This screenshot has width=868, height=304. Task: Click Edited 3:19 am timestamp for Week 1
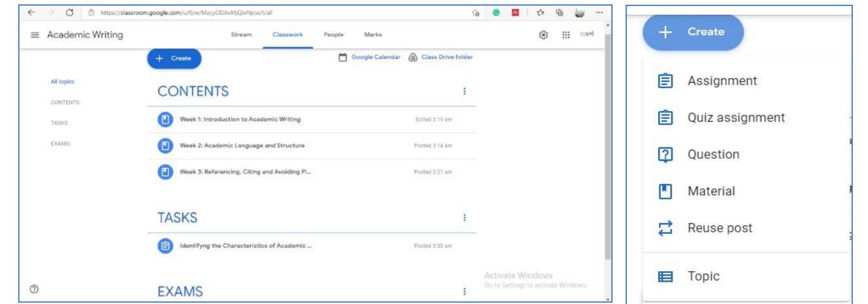(434, 120)
